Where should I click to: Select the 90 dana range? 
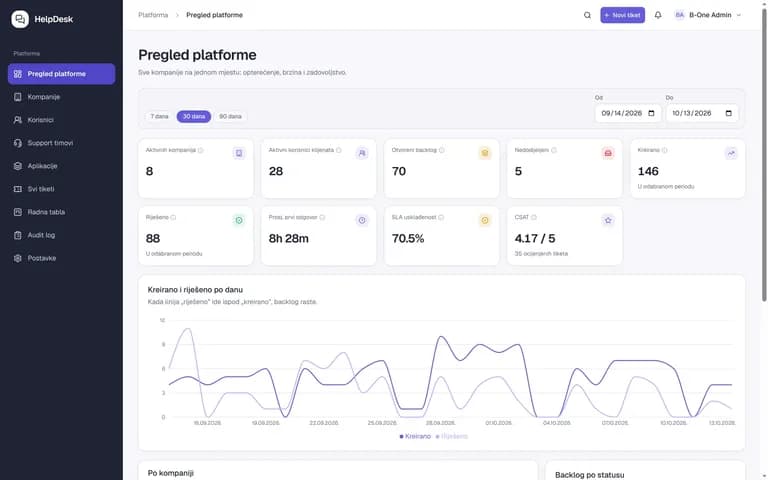pyautogui.click(x=230, y=117)
